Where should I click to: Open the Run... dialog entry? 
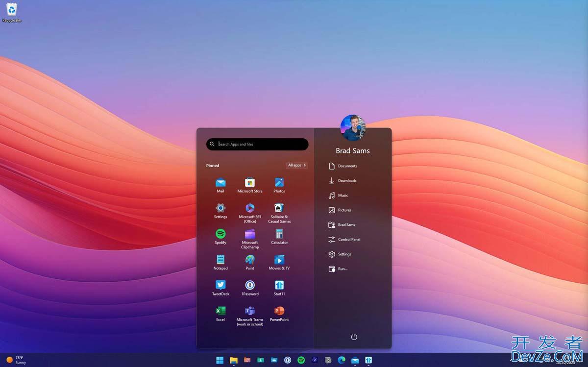click(338, 269)
